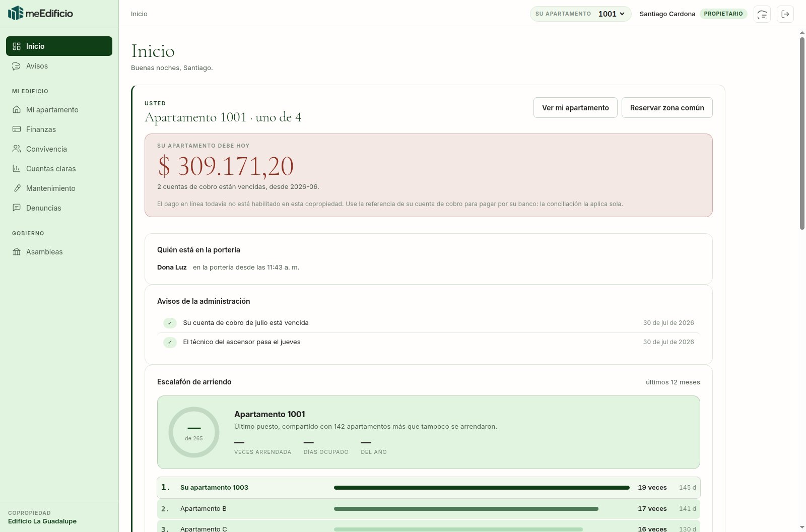Click the circular 'de 265' rank indicator
This screenshot has width=806, height=532.
pos(194,432)
